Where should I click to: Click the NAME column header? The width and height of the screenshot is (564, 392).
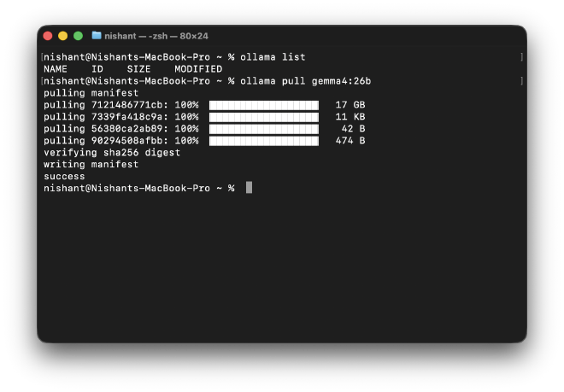point(56,69)
